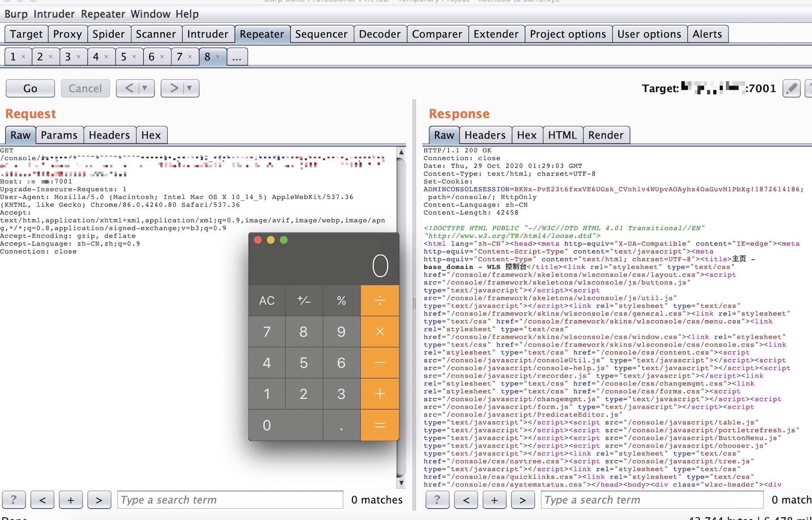Close Repeater tab 8
Screen dimensions: 812x520
coord(218,57)
